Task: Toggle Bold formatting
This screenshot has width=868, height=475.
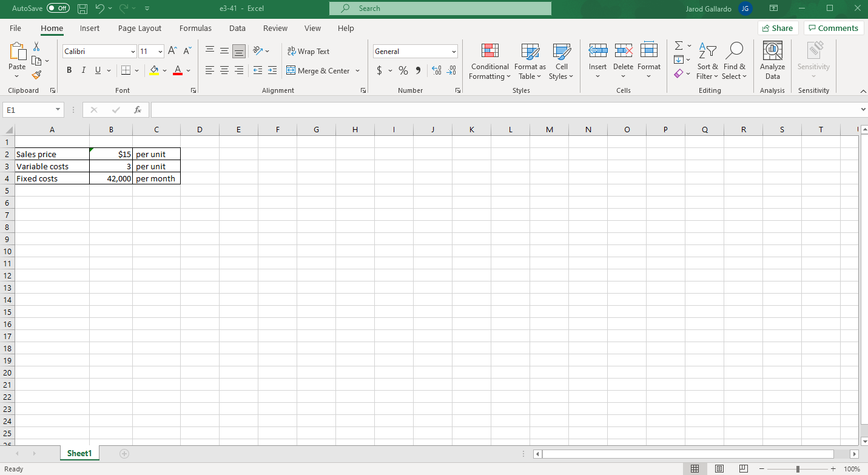Action: (x=69, y=71)
